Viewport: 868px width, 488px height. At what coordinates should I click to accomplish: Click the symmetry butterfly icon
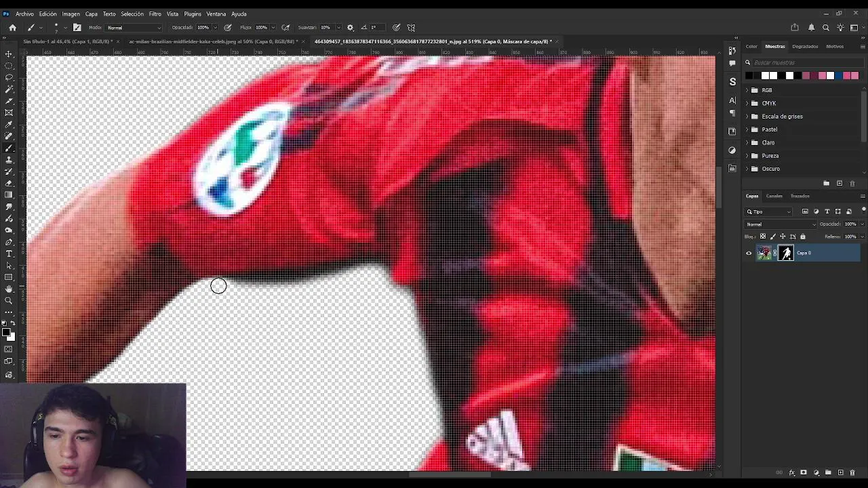411,28
